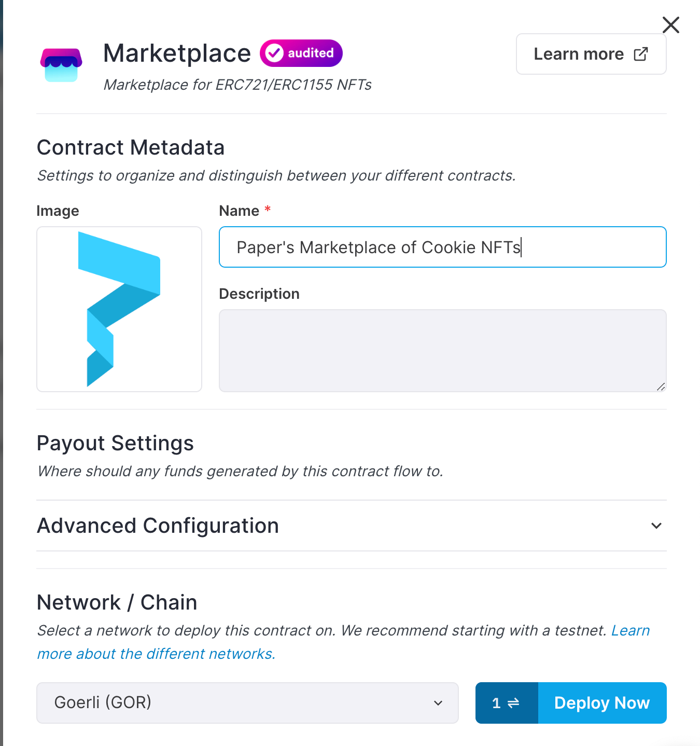Viewport: 700px width, 746px height.
Task: Open the Goerli (GOR) network dropdown
Action: 247,703
